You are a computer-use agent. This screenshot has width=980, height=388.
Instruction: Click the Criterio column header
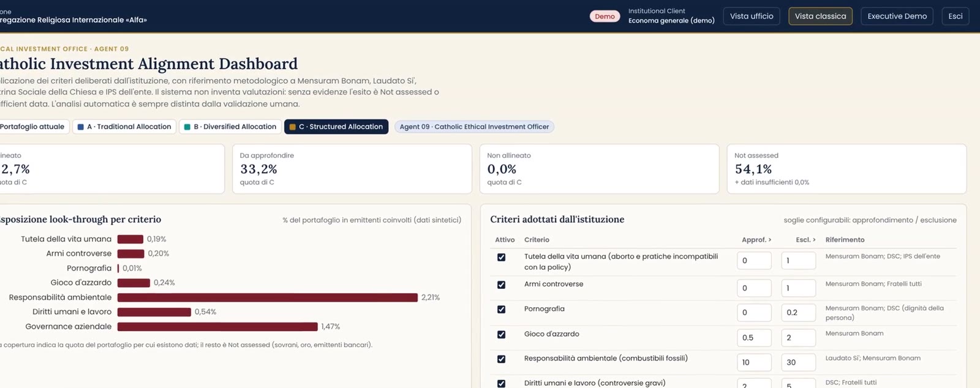(x=537, y=240)
